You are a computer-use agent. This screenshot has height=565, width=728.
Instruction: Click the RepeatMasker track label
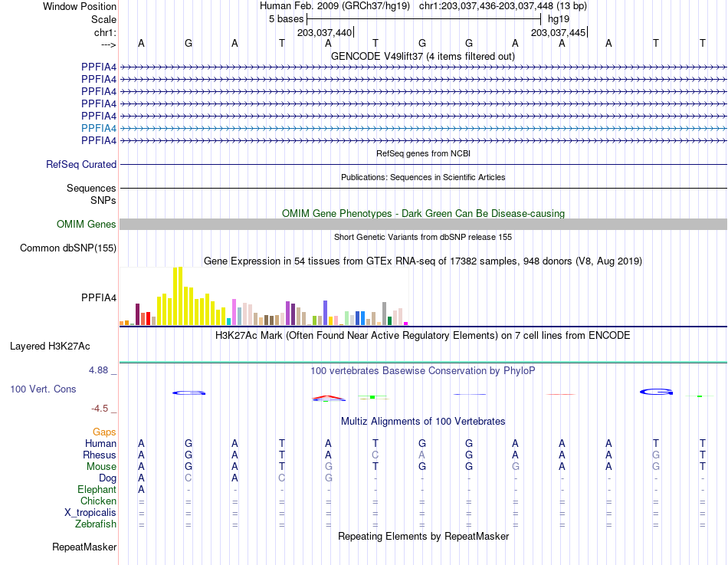point(84,547)
